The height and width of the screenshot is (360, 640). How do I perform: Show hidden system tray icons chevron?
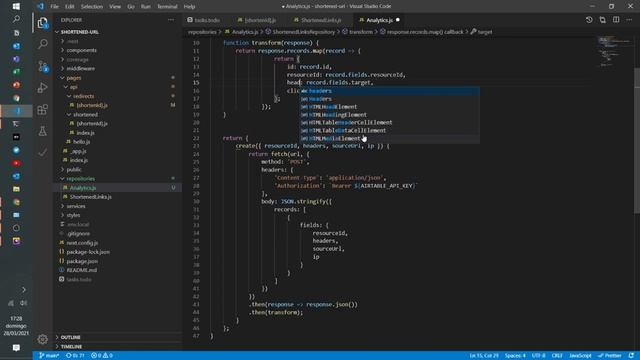[x=24, y=290]
